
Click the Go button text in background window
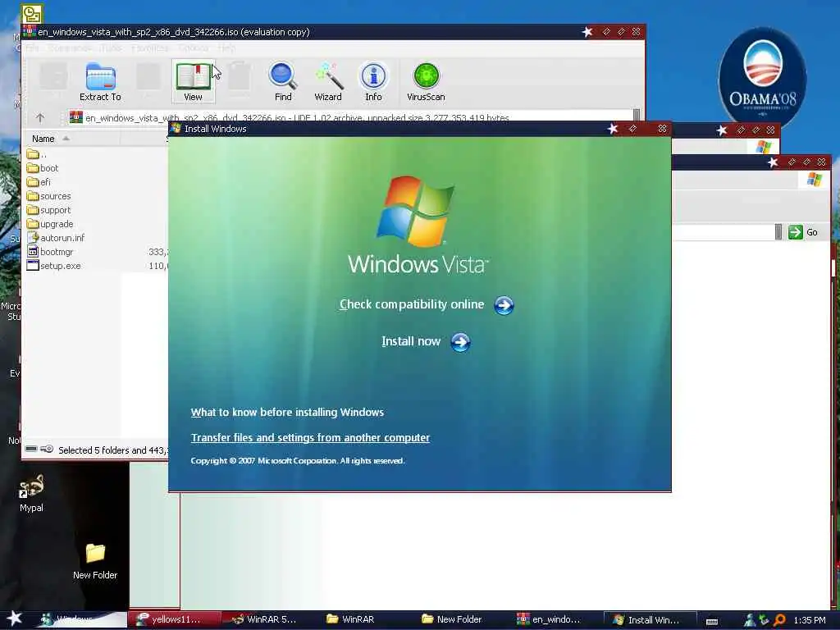click(812, 232)
